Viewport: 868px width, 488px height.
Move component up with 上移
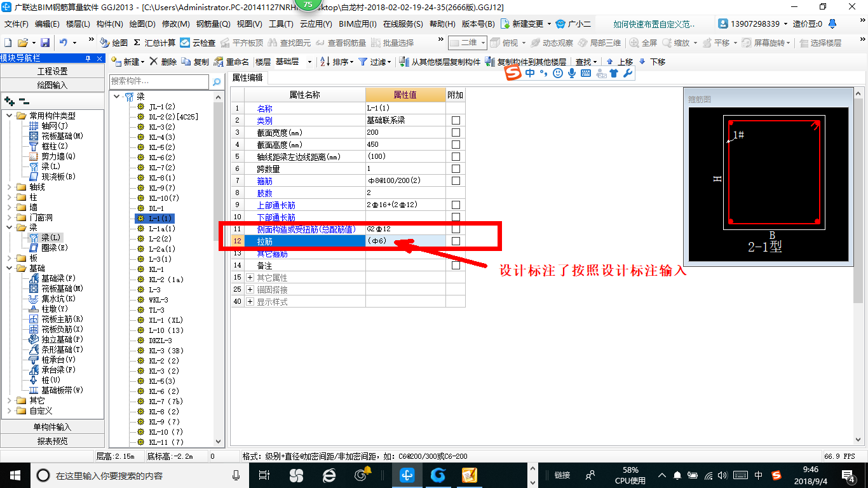pos(620,62)
